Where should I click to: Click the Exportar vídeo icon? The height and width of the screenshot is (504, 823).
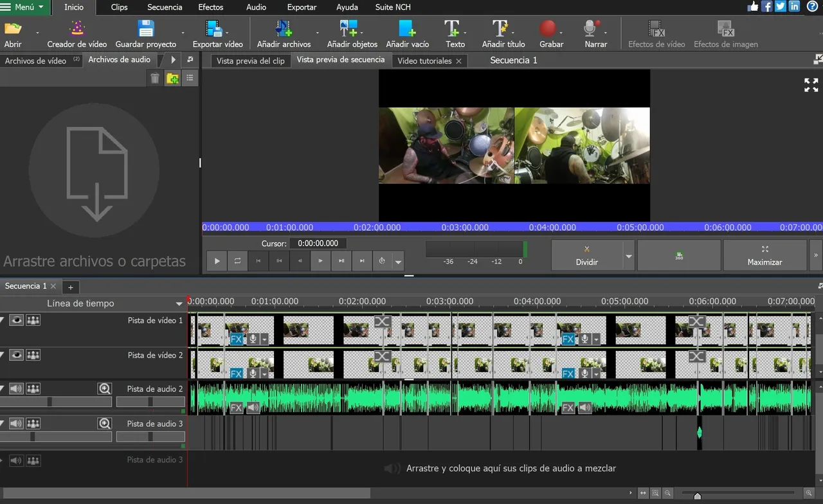(213, 28)
